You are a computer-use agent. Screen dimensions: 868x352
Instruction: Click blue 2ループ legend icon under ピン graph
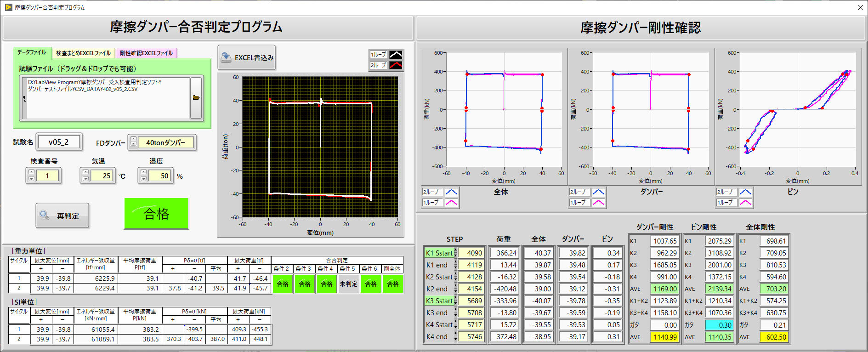[745, 192]
